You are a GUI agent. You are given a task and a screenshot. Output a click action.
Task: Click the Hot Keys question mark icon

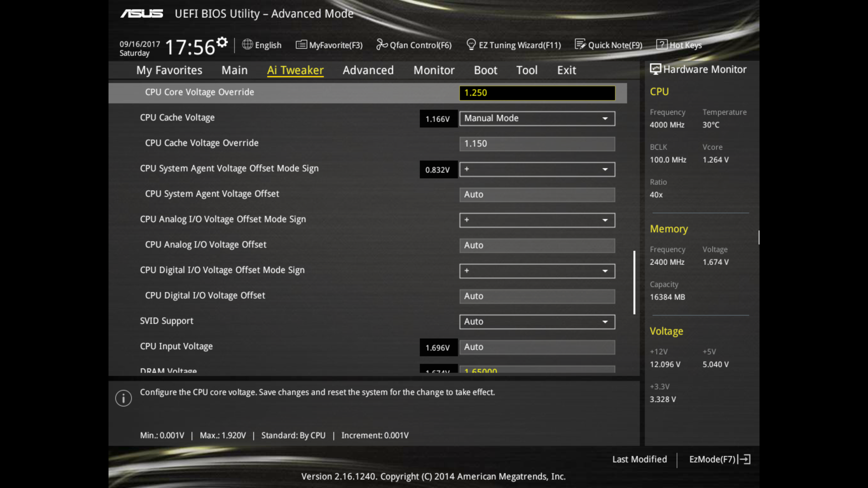point(661,45)
